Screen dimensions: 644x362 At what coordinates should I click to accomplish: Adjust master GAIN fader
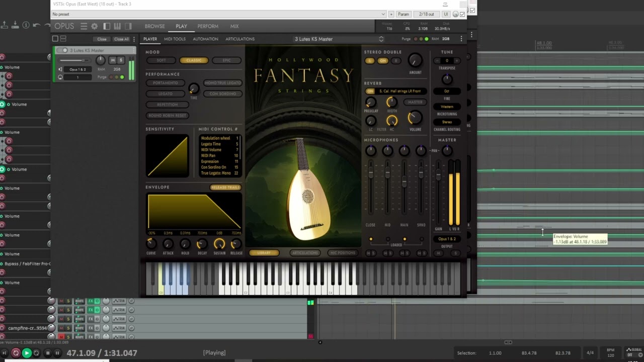pos(438,175)
